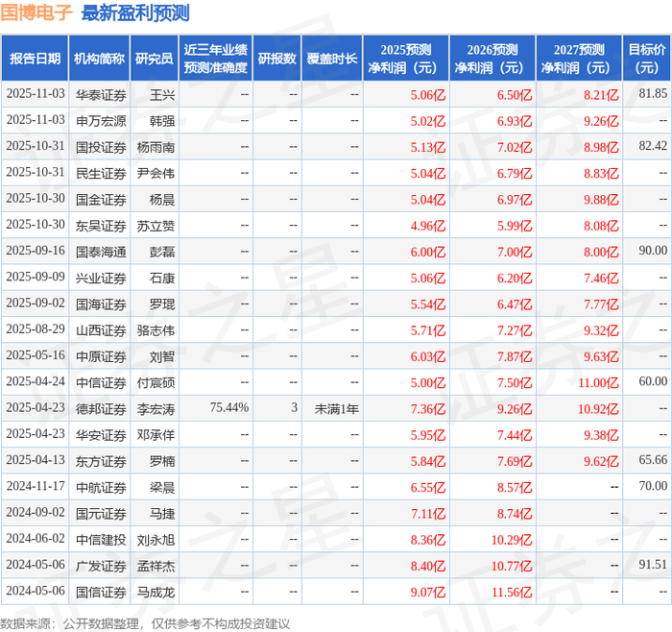672x632 pixels.
Task: Click researcher name 王兴
Action: [162, 95]
